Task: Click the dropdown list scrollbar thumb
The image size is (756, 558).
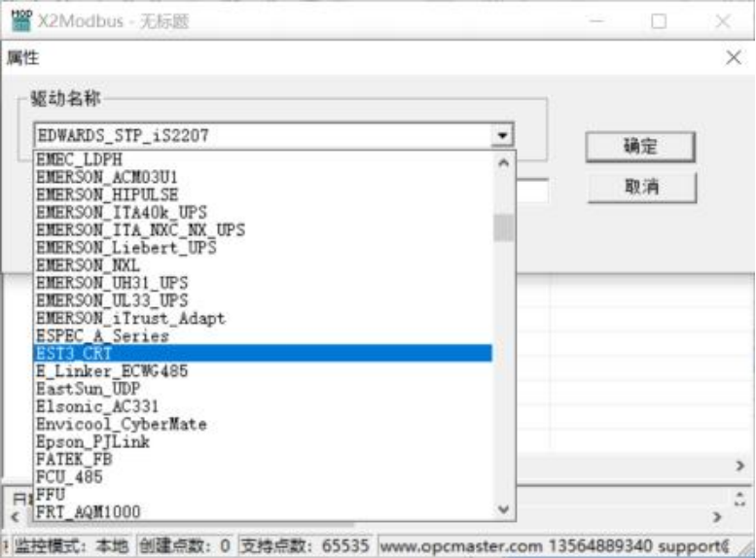Action: 503,227
